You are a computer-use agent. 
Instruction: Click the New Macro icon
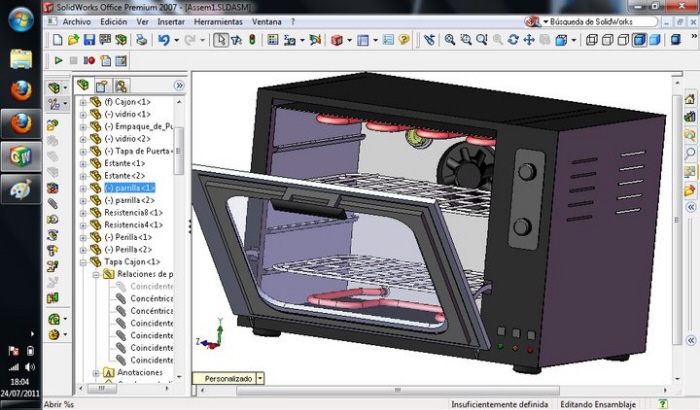click(105, 60)
